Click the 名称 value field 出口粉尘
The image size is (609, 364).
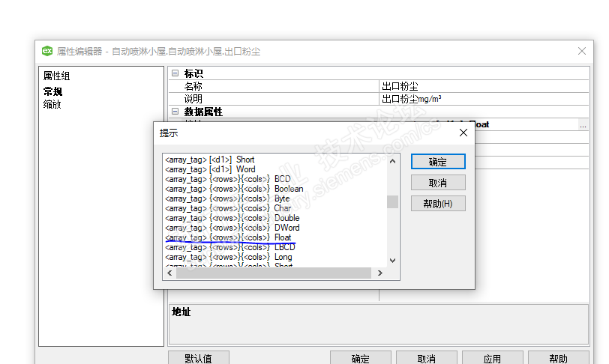coord(484,86)
